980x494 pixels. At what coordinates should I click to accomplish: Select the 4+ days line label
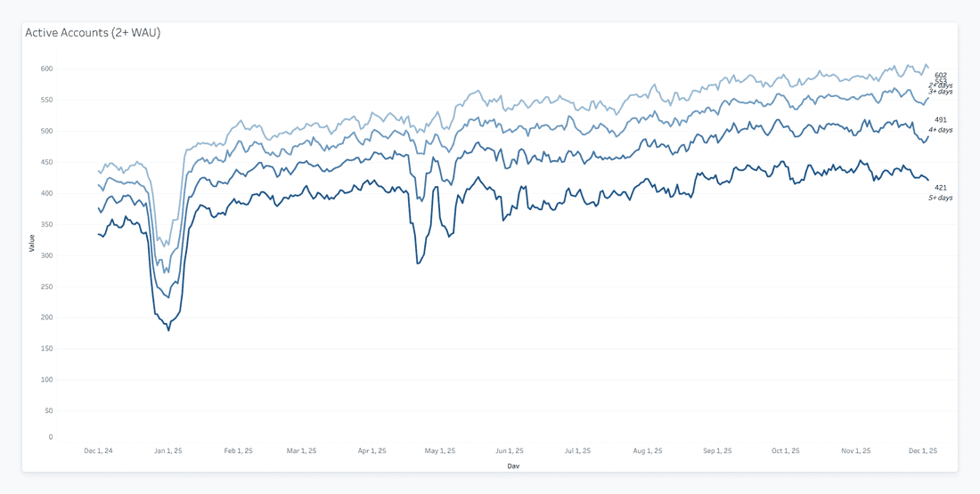pyautogui.click(x=940, y=130)
